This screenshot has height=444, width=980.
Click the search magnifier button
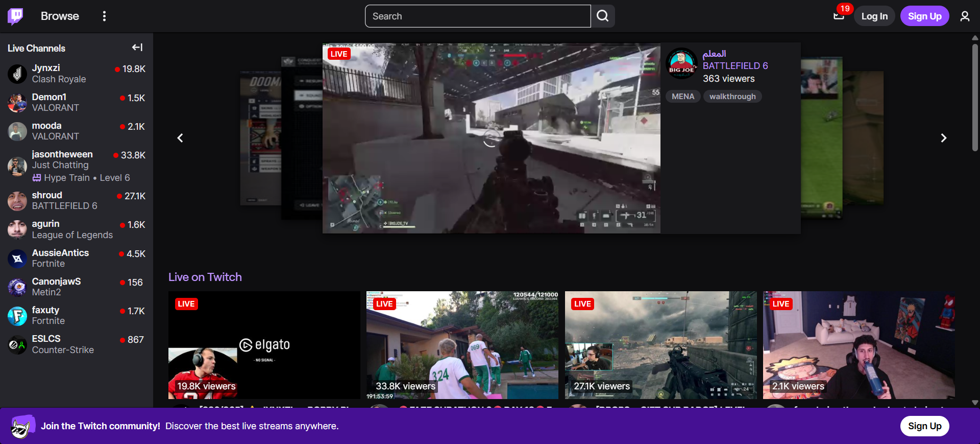603,16
